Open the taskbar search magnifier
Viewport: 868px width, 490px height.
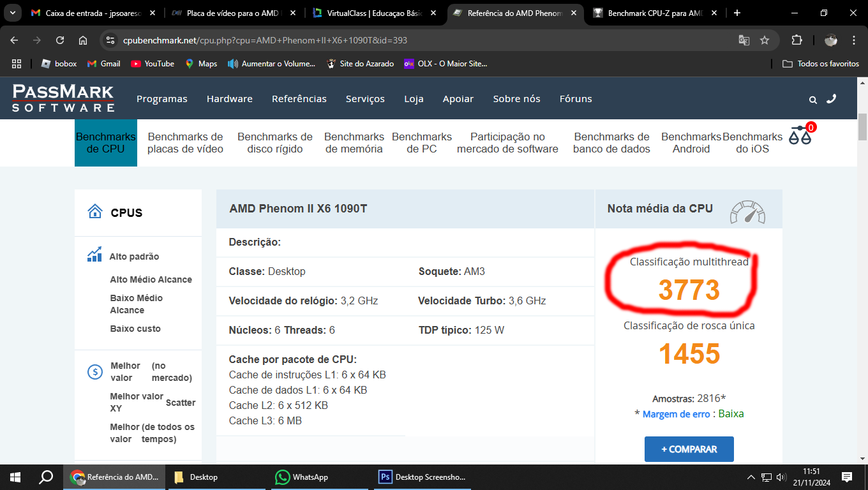click(46, 477)
